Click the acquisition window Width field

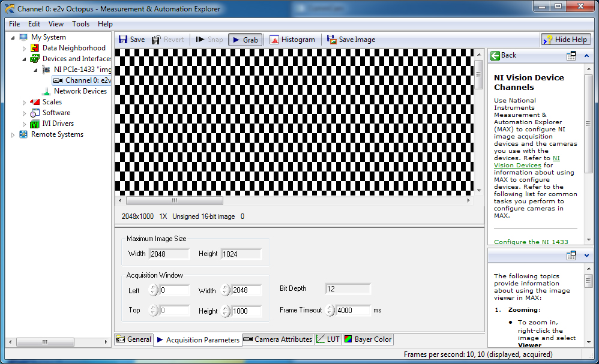coord(245,291)
